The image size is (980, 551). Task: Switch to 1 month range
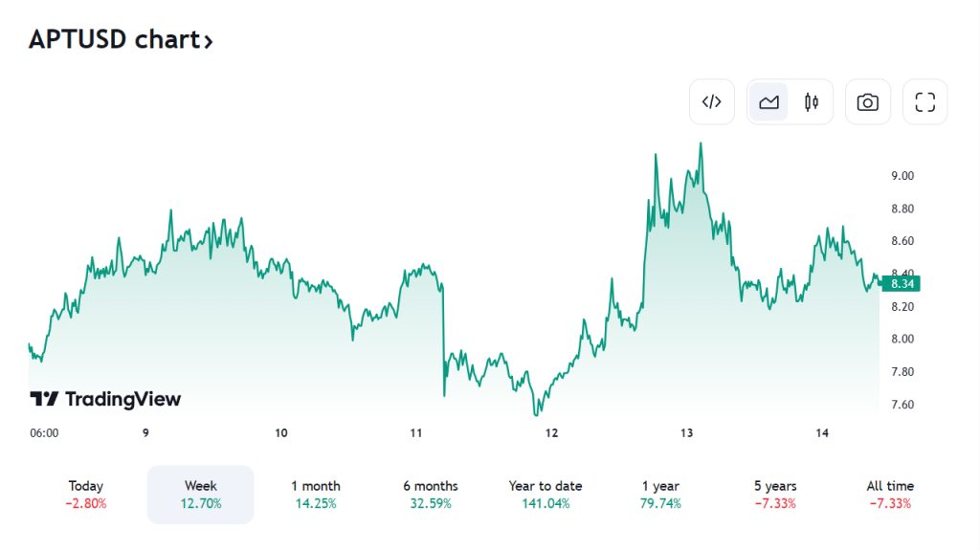316,495
